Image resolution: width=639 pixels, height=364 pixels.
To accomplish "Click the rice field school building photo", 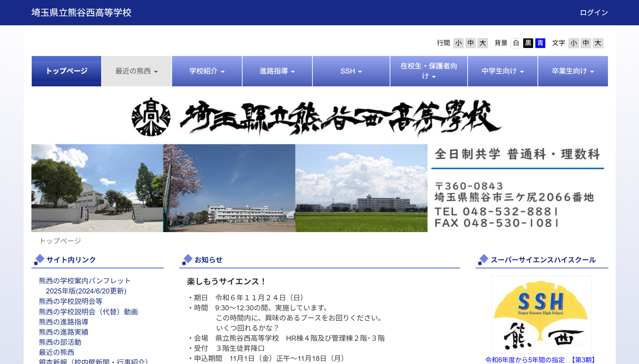I will [361, 188].
